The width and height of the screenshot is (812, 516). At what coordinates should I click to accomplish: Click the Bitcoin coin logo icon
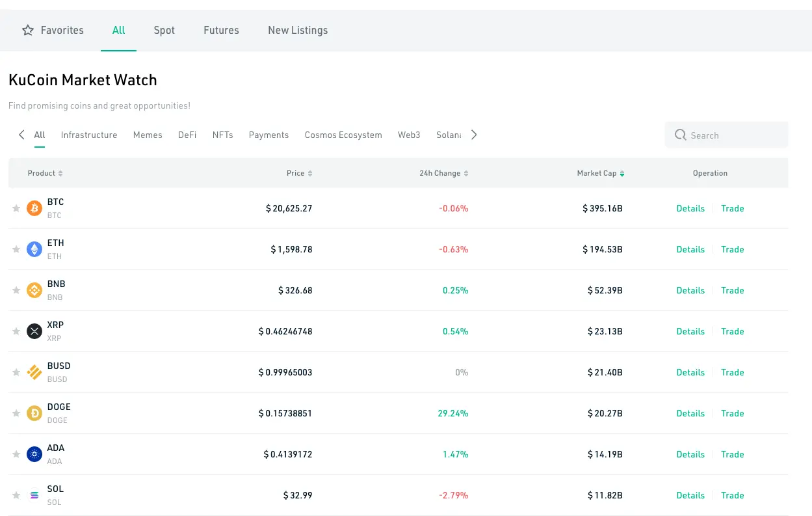pos(34,208)
